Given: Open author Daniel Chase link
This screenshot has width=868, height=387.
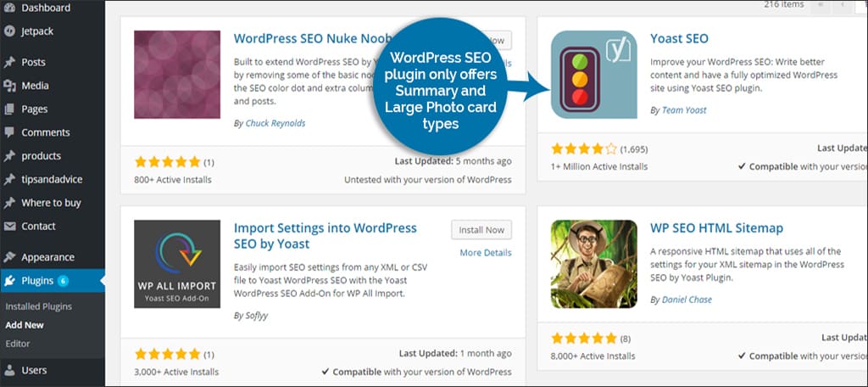Looking at the screenshot, I should [687, 300].
